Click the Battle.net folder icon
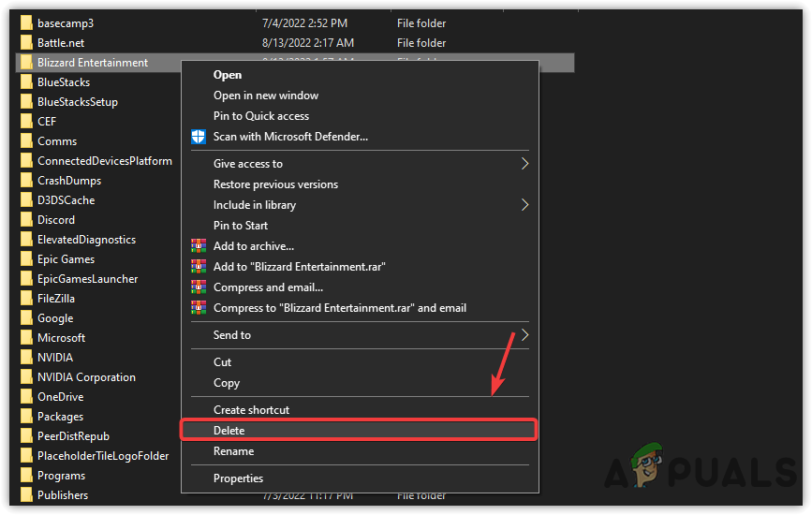 [x=26, y=43]
